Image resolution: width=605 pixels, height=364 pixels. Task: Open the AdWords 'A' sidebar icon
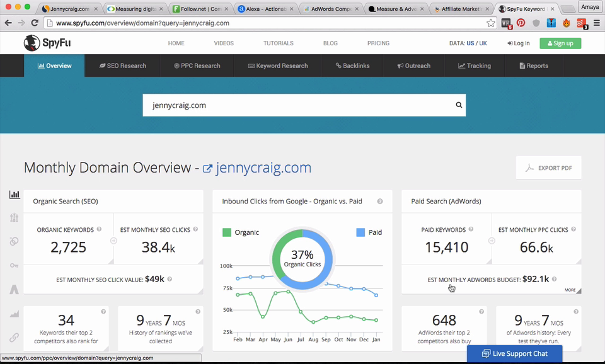(14, 289)
